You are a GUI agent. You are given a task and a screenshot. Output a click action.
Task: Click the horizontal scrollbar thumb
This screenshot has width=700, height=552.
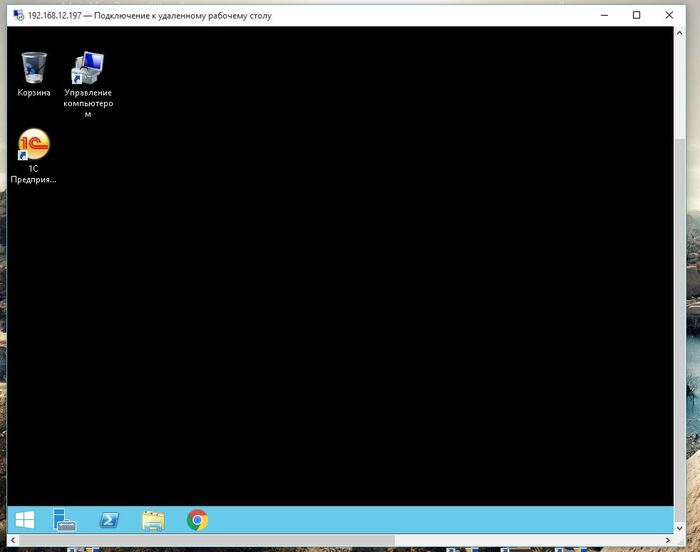(x=207, y=540)
